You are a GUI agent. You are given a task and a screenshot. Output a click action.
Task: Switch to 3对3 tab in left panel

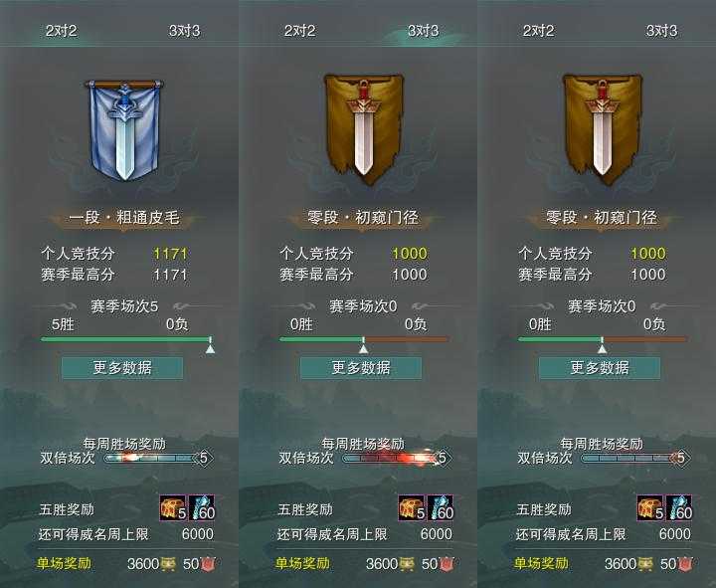[185, 31]
